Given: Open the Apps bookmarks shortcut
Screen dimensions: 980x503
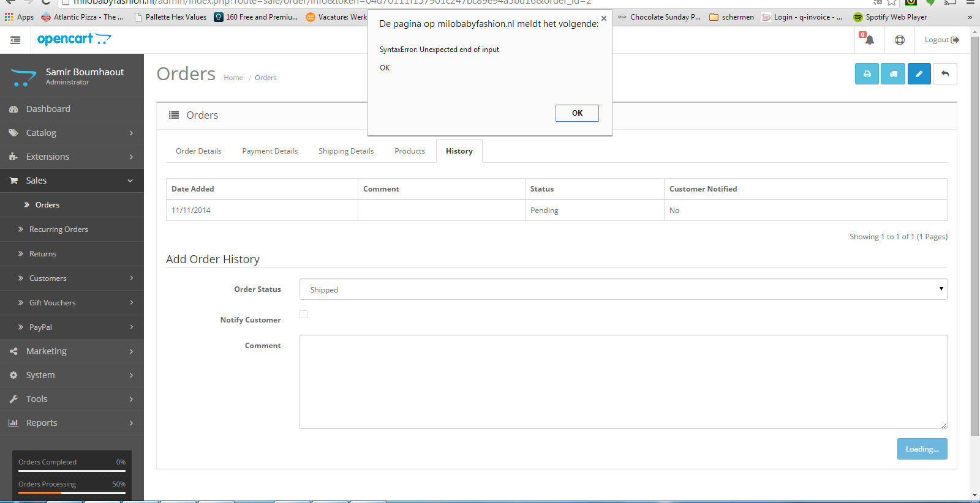Looking at the screenshot, I should tap(19, 17).
